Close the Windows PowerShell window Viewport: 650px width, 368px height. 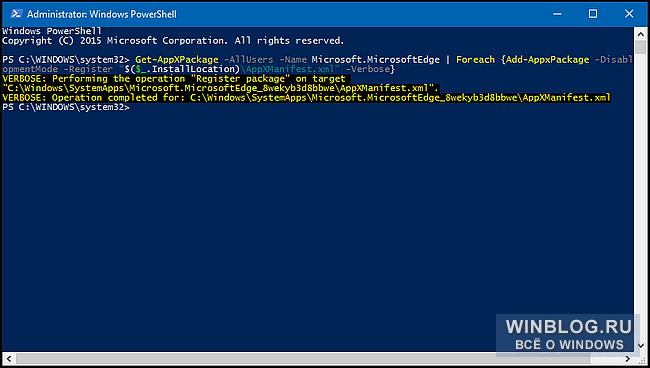(629, 14)
